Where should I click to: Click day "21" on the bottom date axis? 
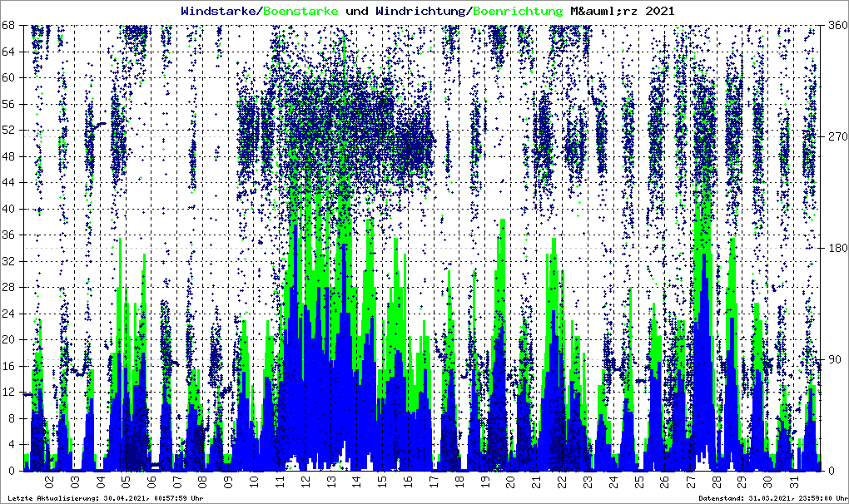click(x=537, y=481)
